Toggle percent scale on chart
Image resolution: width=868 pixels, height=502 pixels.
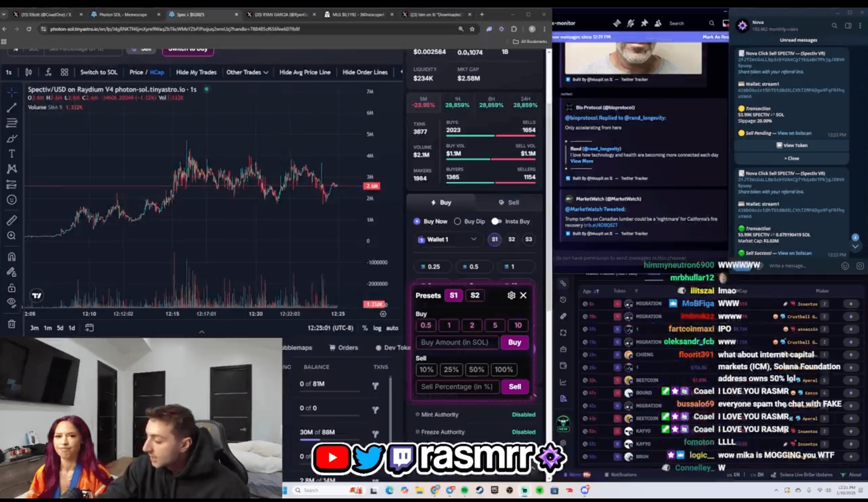(365, 328)
